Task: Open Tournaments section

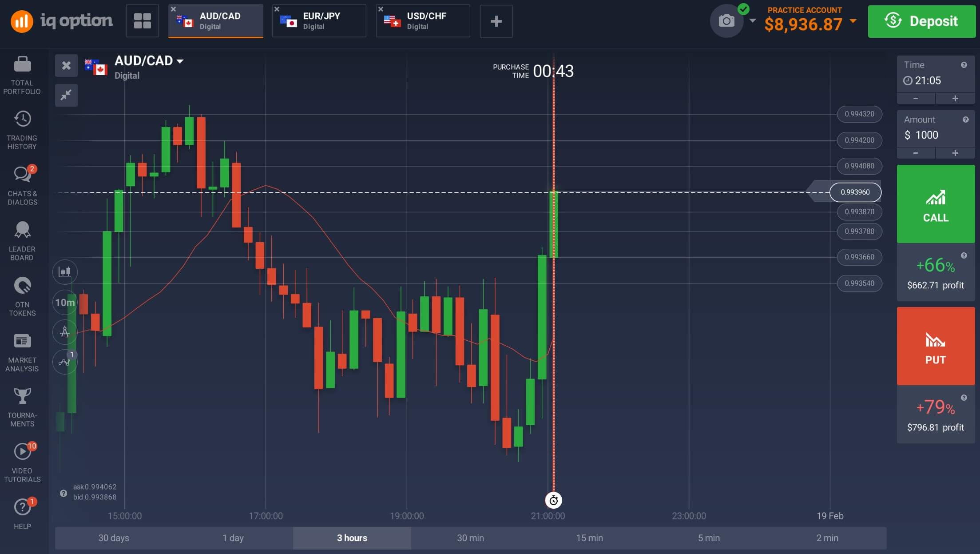Action: pos(22,407)
